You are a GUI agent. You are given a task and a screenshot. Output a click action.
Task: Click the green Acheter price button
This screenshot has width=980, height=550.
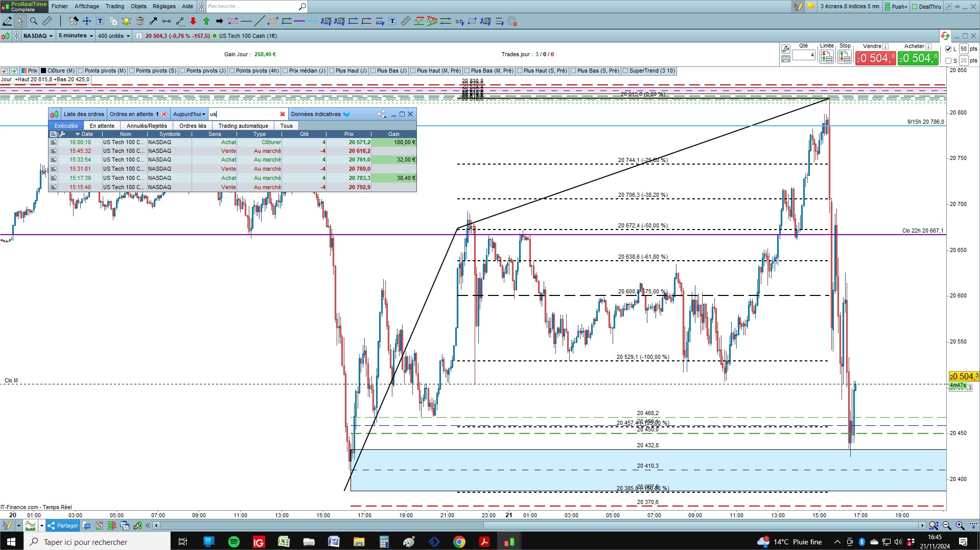918,58
